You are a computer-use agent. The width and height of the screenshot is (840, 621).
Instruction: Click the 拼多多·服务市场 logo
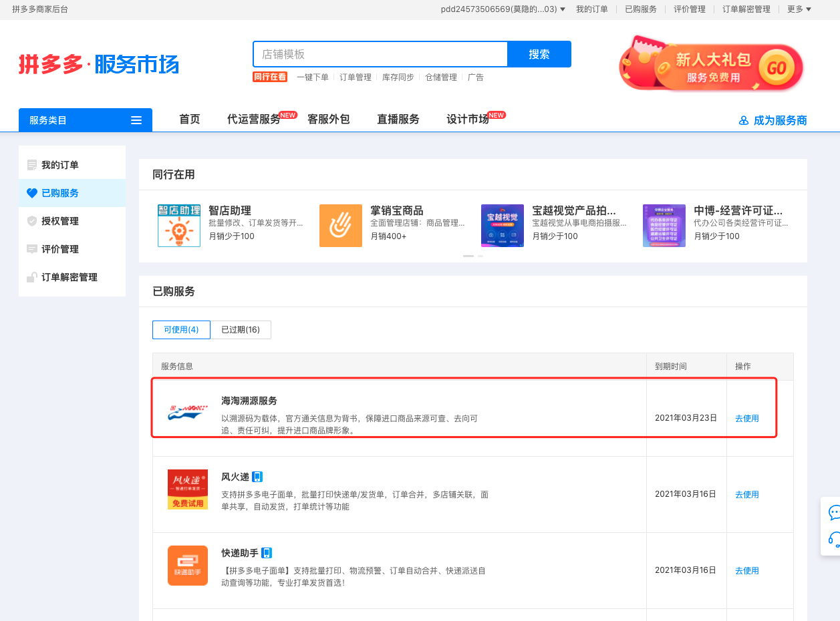pyautogui.click(x=99, y=65)
